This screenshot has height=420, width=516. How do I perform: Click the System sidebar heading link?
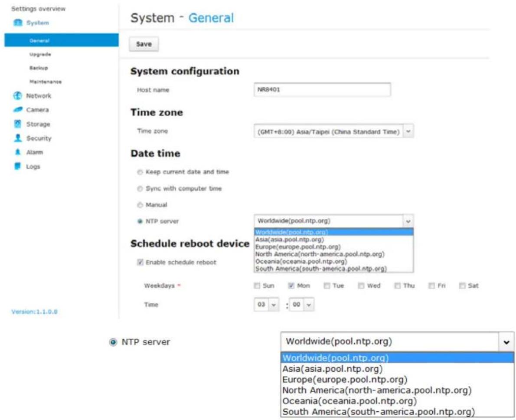[38, 23]
